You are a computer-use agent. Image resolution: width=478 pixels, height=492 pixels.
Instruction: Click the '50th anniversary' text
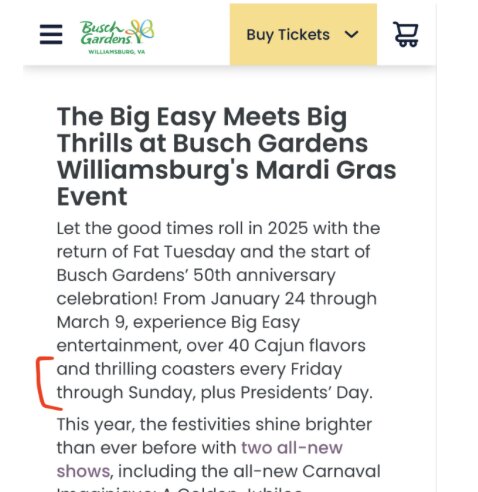tap(264, 276)
